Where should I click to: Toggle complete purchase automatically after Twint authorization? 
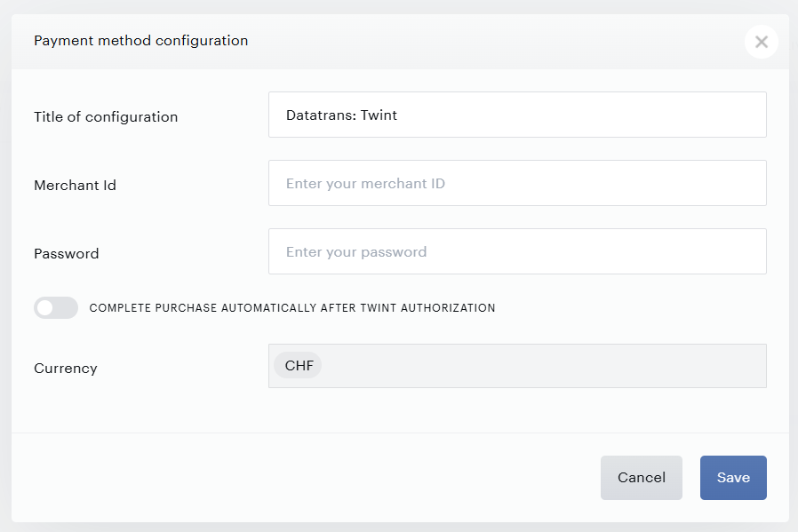56,307
